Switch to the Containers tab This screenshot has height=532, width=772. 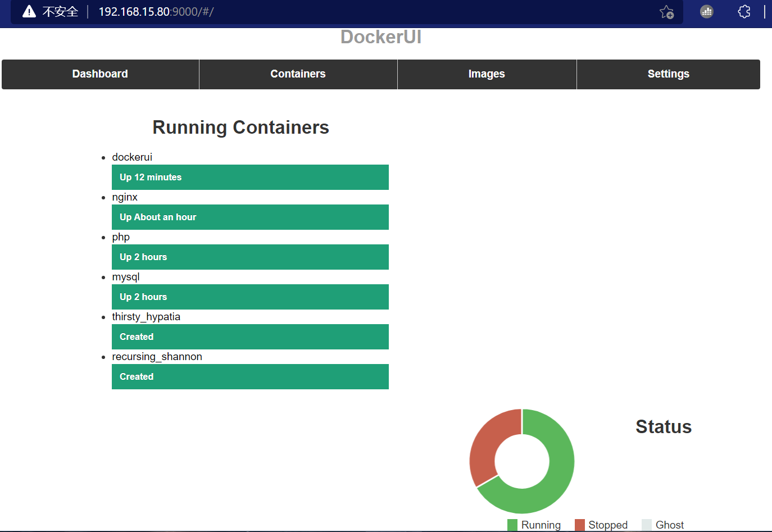point(298,74)
